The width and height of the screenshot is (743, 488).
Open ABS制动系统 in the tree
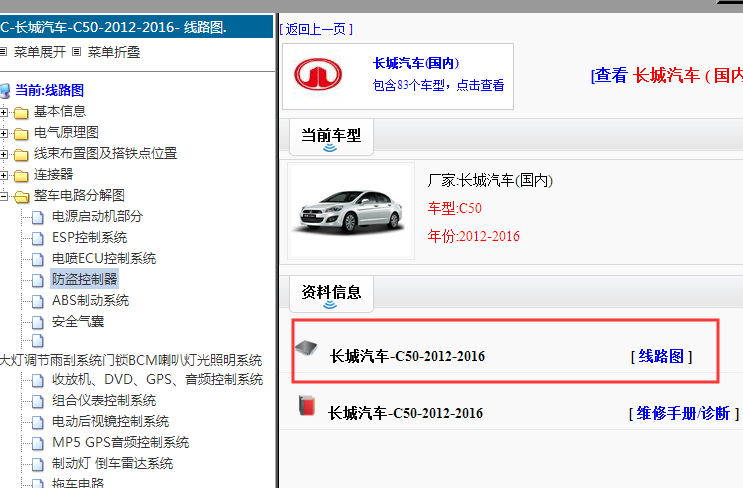[x=91, y=300]
